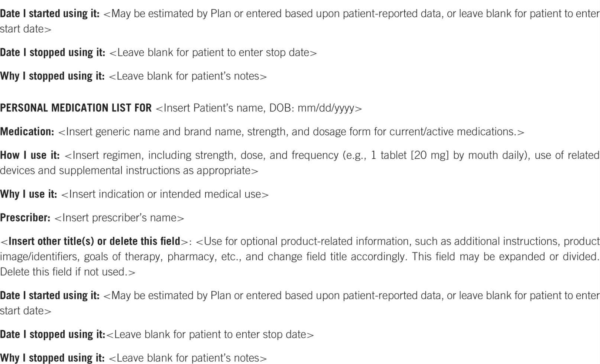Click the 'How I use it:' label

(30, 155)
